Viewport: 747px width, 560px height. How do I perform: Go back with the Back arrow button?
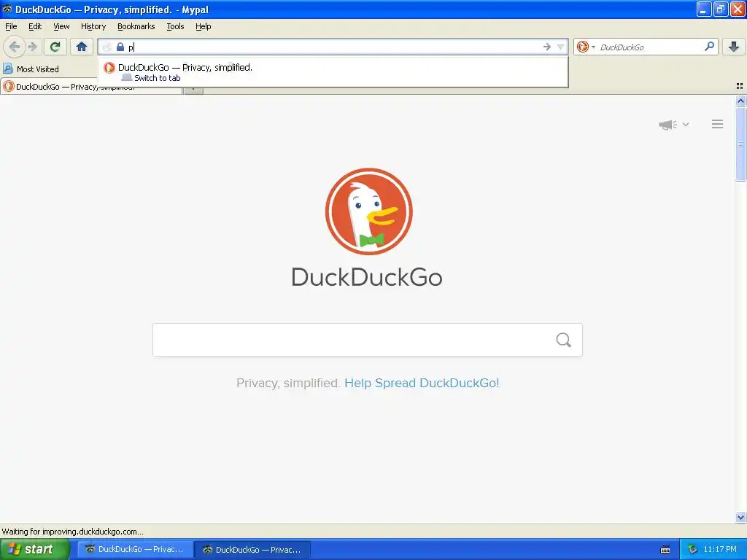click(x=15, y=47)
